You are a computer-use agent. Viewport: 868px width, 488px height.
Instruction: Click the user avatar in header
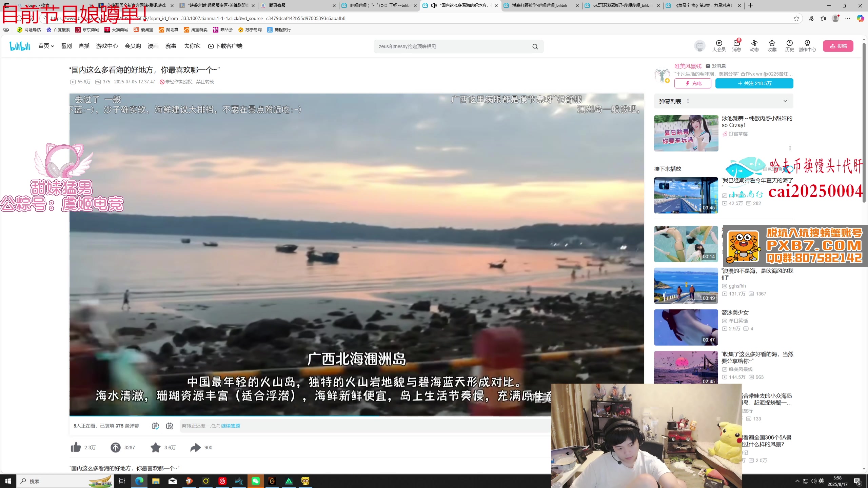[699, 46]
